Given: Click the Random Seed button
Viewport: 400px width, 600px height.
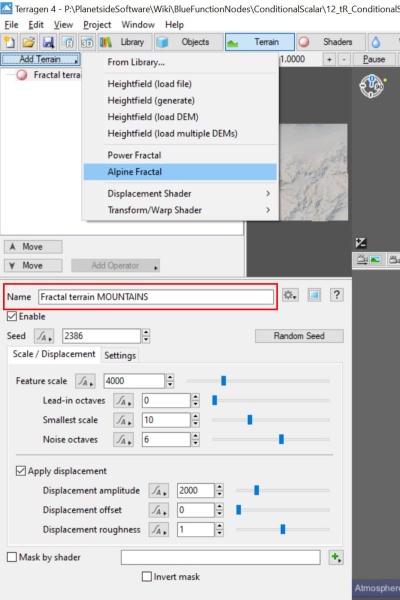Looking at the screenshot, I should pyautogui.click(x=299, y=336).
